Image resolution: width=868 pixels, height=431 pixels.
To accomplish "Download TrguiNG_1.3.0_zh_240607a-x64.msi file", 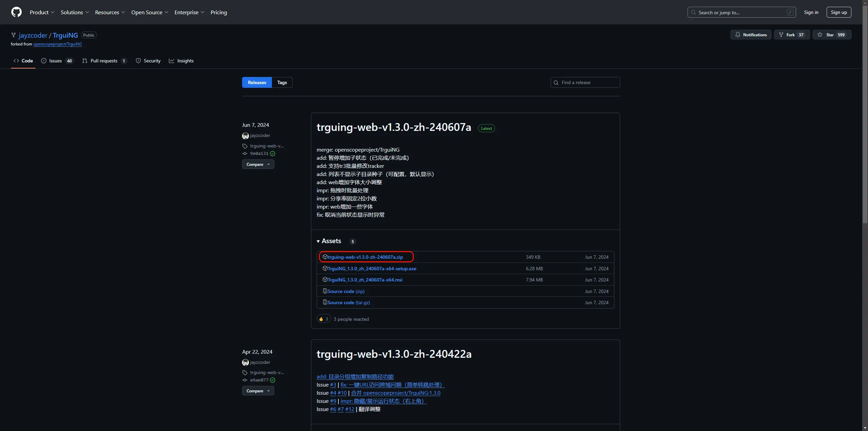I will pyautogui.click(x=365, y=280).
